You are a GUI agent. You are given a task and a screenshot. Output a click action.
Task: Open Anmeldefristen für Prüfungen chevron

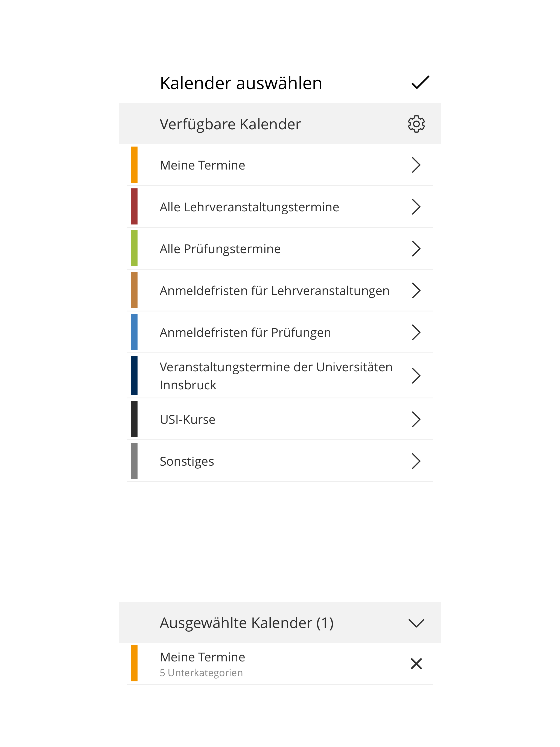416,333
